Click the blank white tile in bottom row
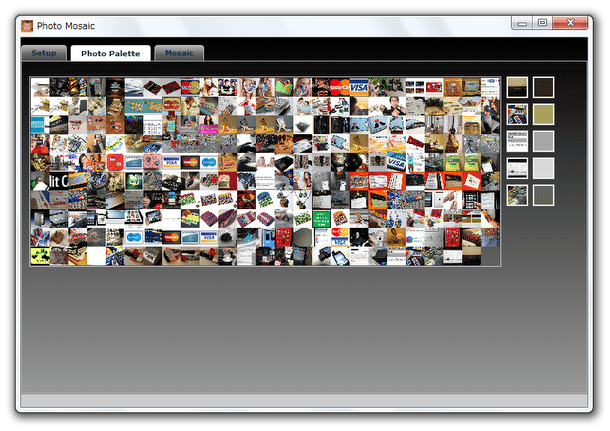 (x=96, y=256)
